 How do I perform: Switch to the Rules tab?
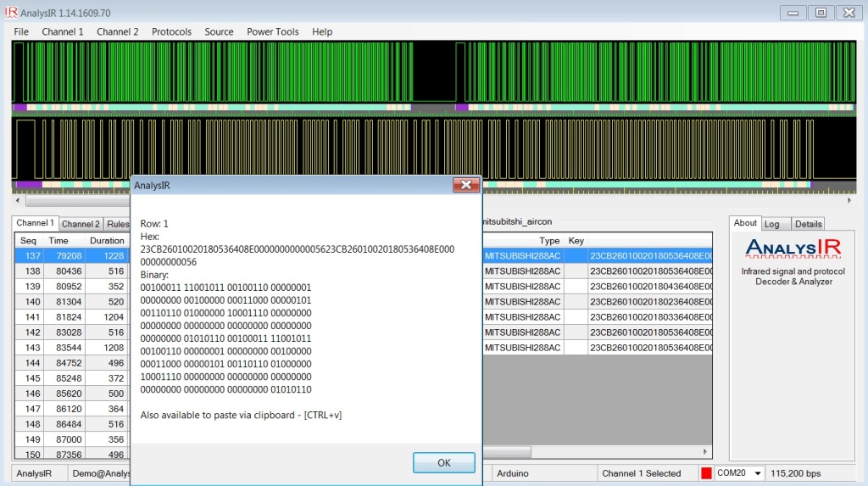(x=117, y=224)
